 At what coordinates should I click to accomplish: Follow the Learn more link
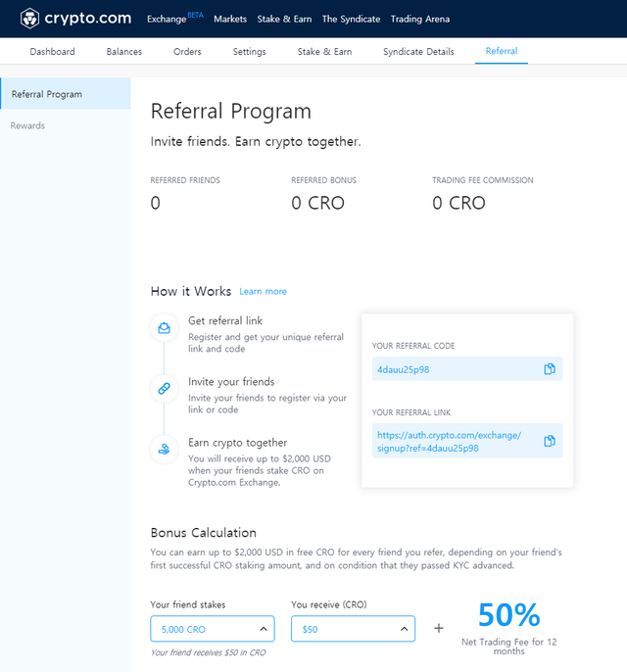pos(264,292)
